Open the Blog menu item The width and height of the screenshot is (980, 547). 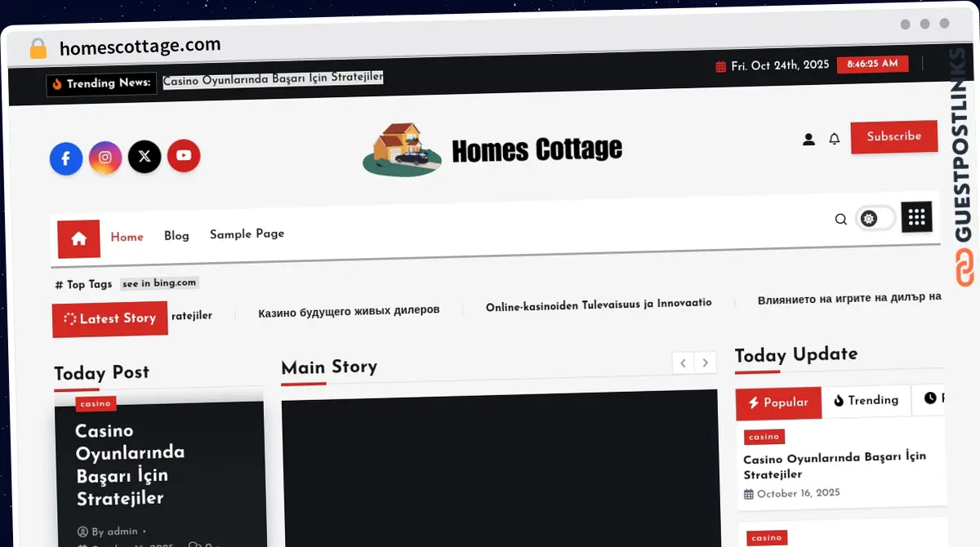(x=176, y=235)
